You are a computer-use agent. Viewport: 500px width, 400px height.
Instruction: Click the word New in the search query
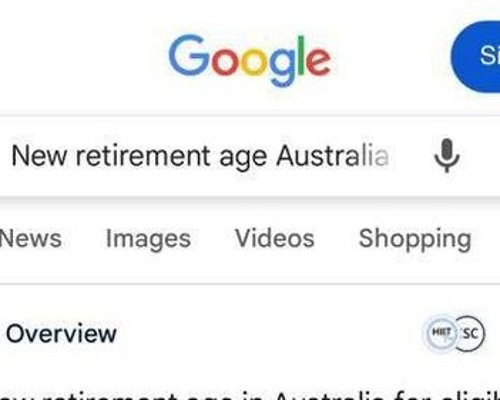[39, 156]
